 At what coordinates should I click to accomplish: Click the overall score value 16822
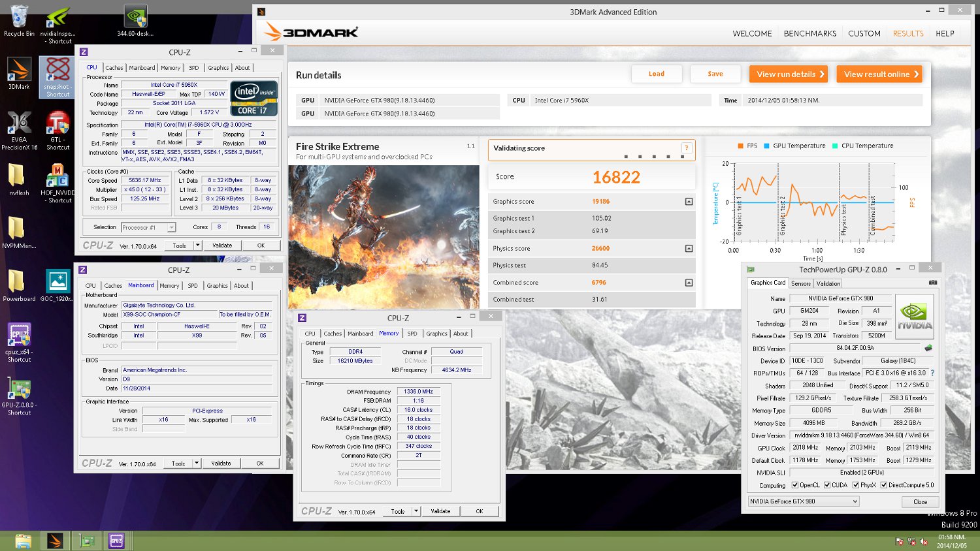point(616,177)
